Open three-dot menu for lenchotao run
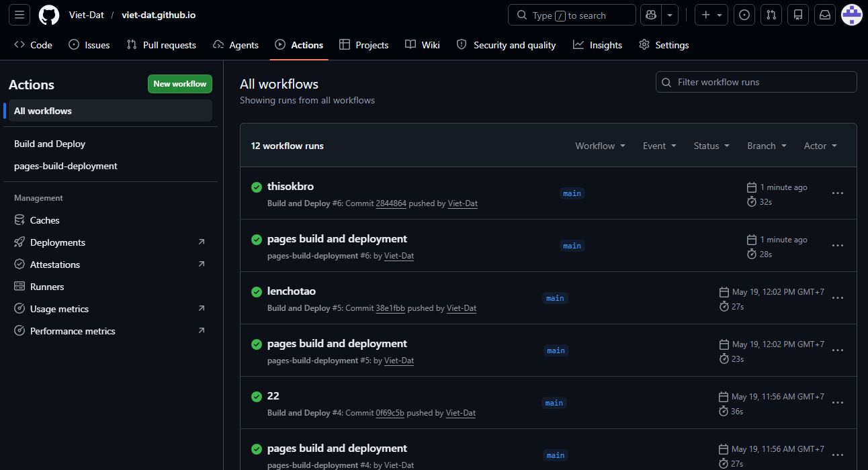868x470 pixels. [x=838, y=298]
